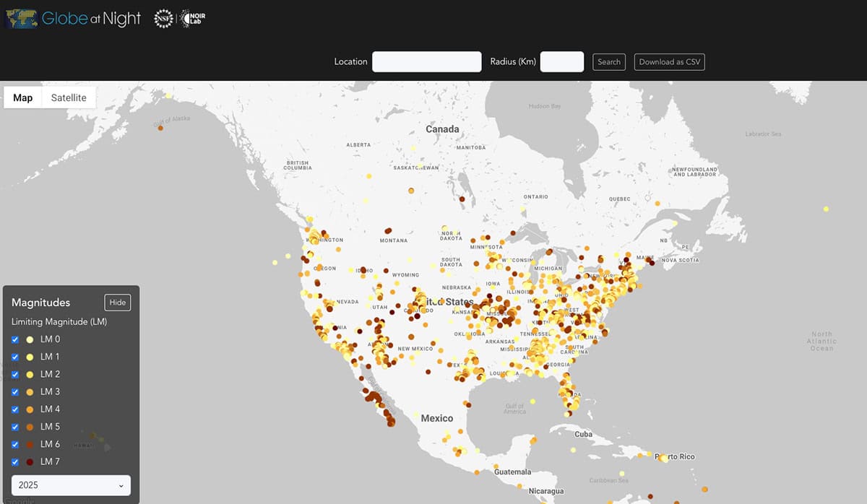Click the dark red marker in Manitoba
867x504 pixels.
click(461, 199)
